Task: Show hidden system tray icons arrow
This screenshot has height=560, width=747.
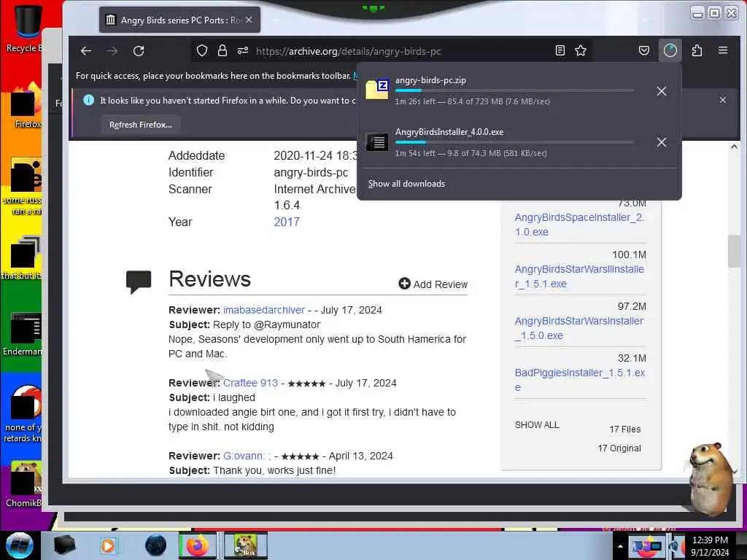Action: tap(620, 546)
